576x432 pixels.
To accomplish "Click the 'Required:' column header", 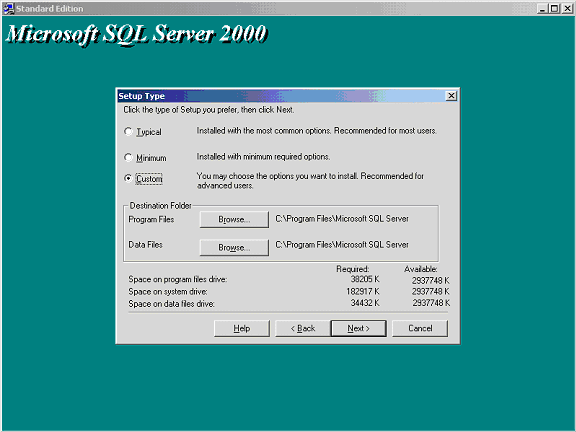I will (353, 269).
